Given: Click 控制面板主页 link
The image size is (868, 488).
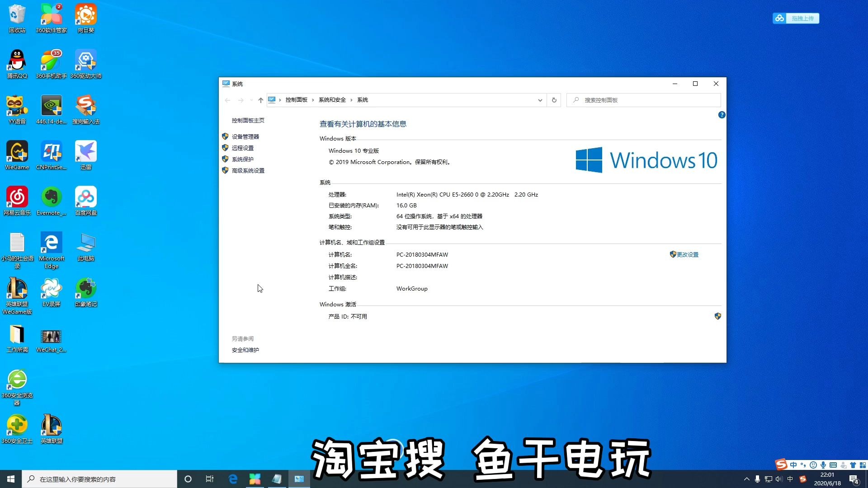Looking at the screenshot, I should pyautogui.click(x=248, y=120).
